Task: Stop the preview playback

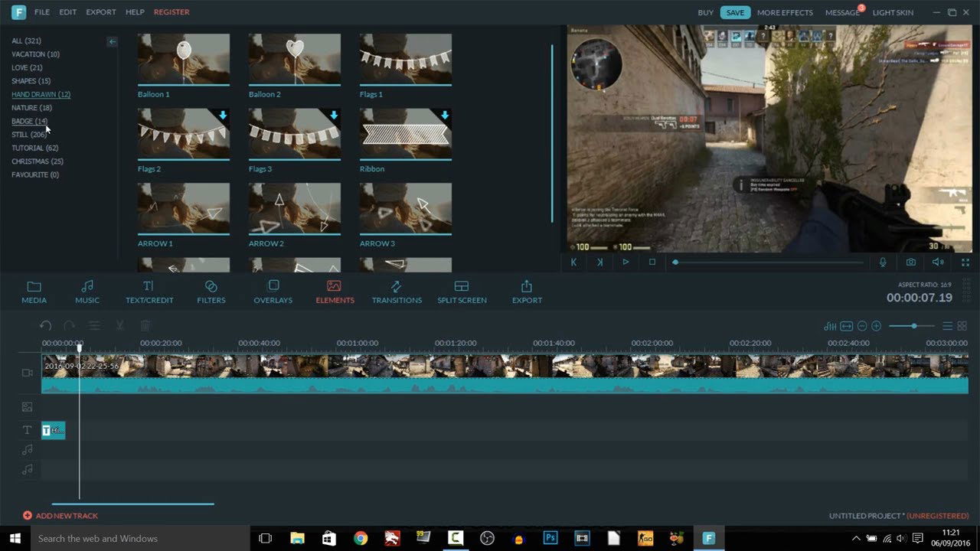Action: 652,262
